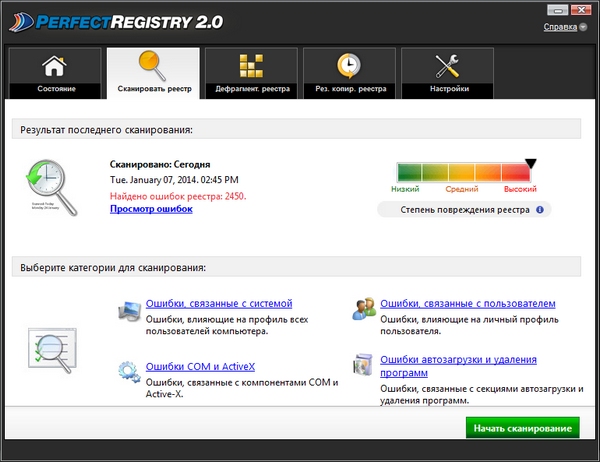
Task: Click the registry damage level gauge
Action: pos(463,172)
